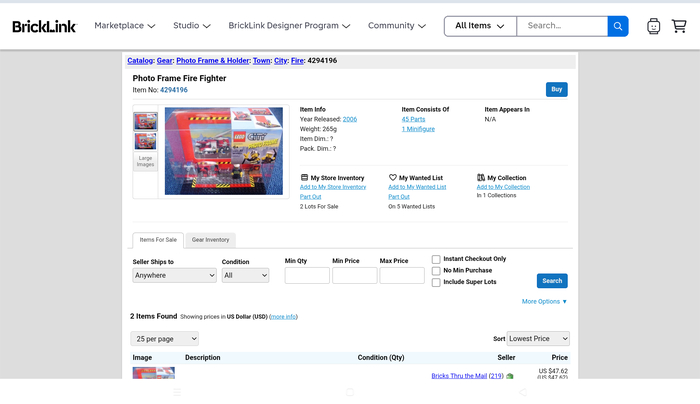Click green icon beside Bricks Thru the Mail
700x404 pixels.
click(x=510, y=376)
